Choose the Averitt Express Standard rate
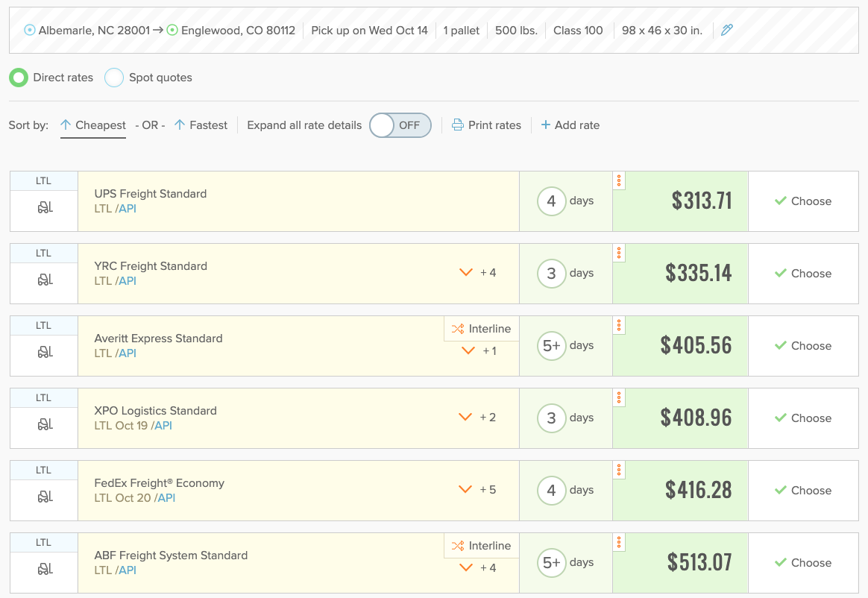Viewport: 868px width, 598px height. pos(803,345)
